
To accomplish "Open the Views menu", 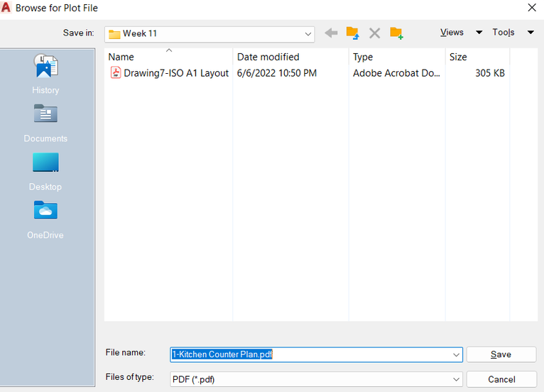I will [452, 32].
